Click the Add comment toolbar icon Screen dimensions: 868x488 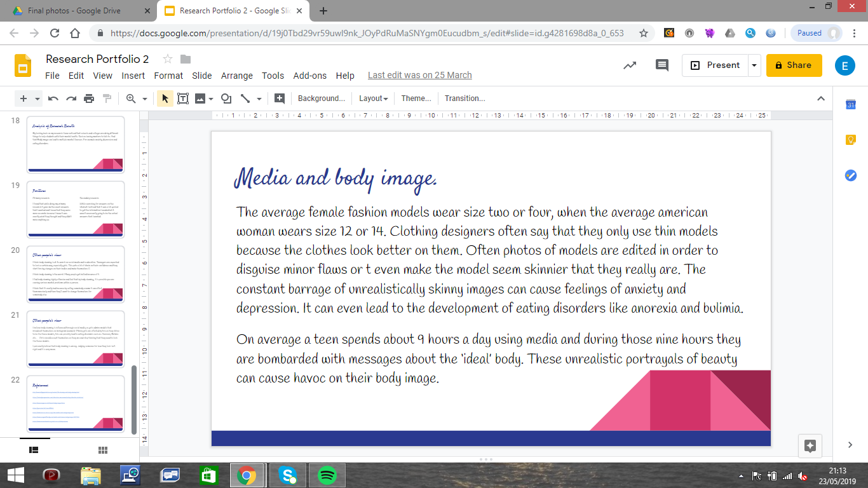tap(279, 98)
